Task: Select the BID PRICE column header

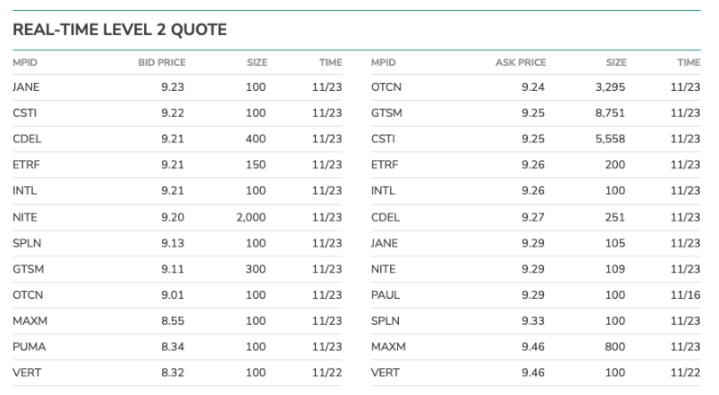Action: point(162,62)
